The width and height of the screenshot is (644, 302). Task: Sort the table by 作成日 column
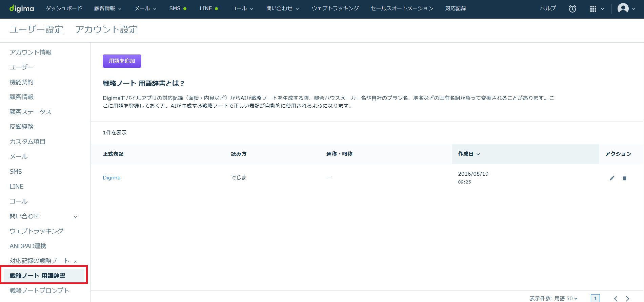(469, 154)
